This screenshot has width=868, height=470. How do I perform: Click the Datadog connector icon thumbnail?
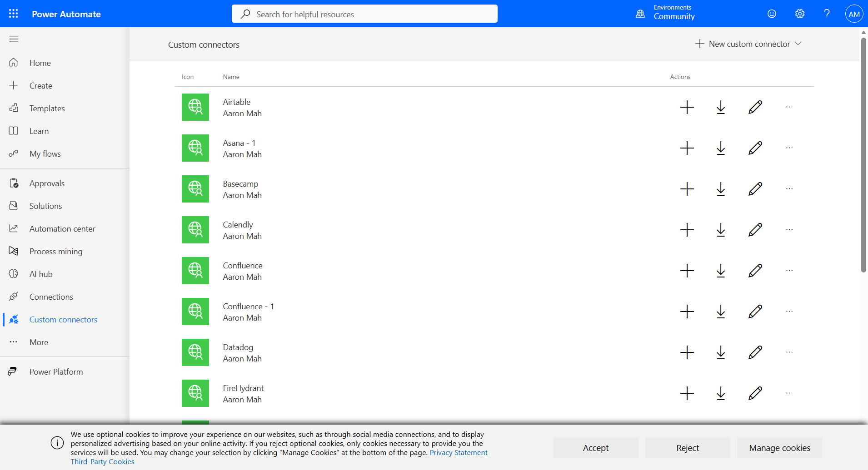(x=195, y=352)
